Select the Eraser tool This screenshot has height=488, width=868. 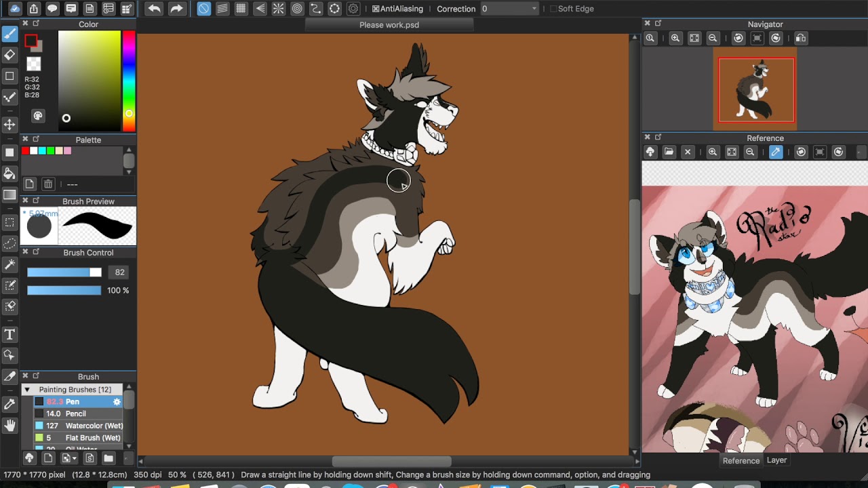pos(9,55)
